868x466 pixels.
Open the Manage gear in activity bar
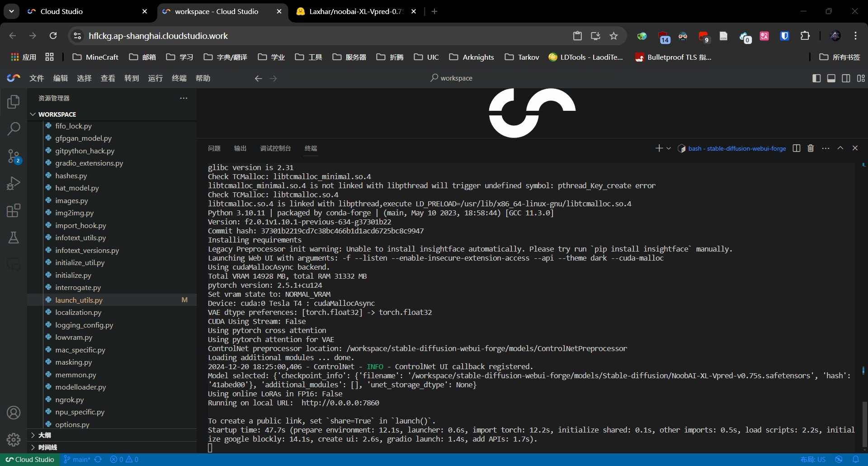[14, 439]
